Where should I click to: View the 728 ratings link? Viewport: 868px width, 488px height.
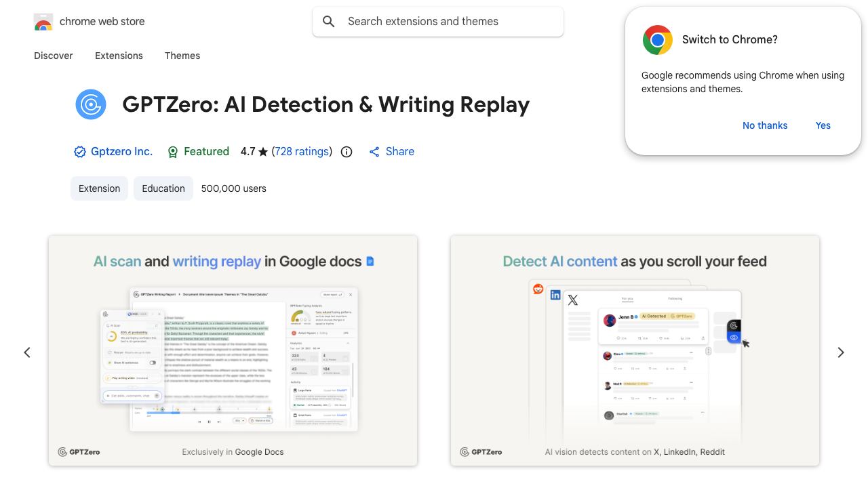click(302, 152)
